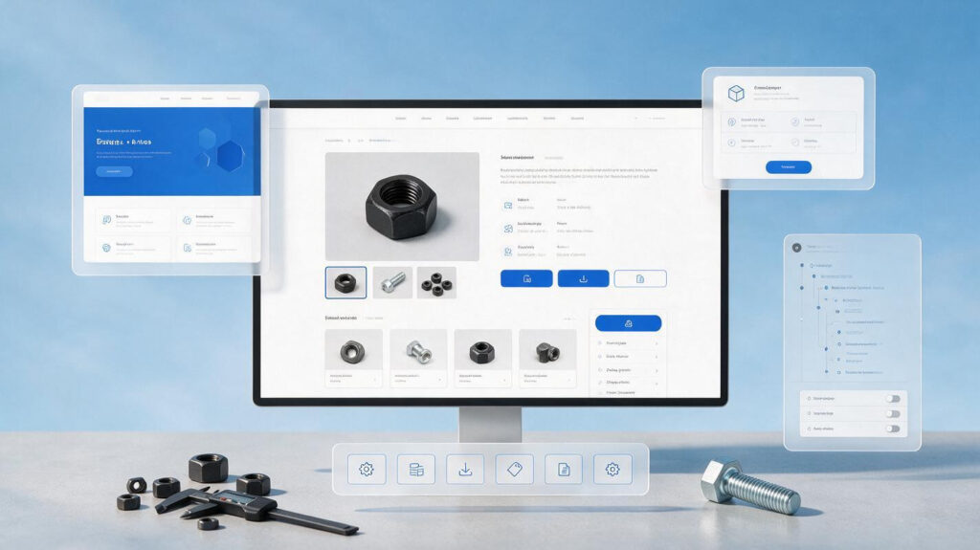The width and height of the screenshot is (980, 550).
Task: Open the document icon in the bottom dock
Action: (564, 469)
